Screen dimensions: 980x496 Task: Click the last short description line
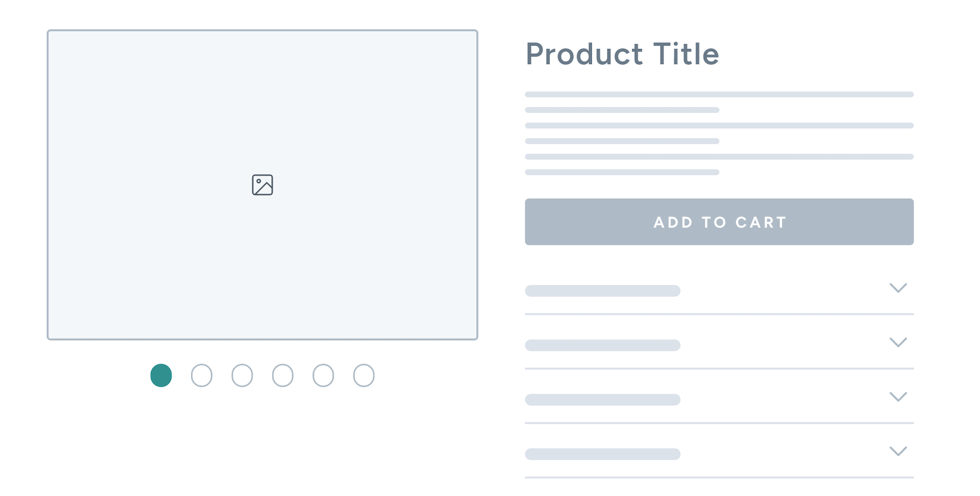[622, 172]
